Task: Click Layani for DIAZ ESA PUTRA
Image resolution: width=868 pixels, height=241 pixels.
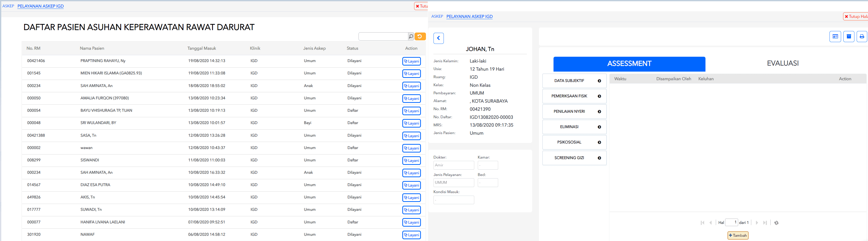Action: [411, 185]
